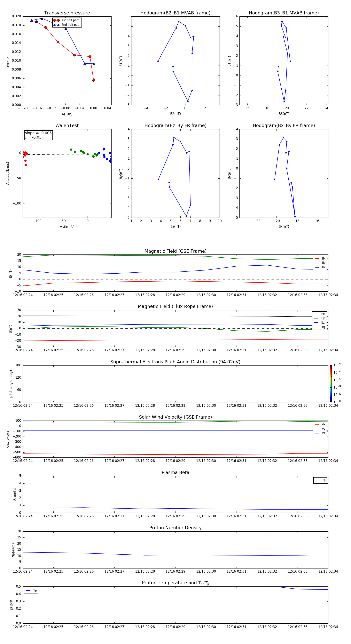The image size is (351, 644).
Task: Click the "Bz(nT)" x-axis label
Action: 175,227
